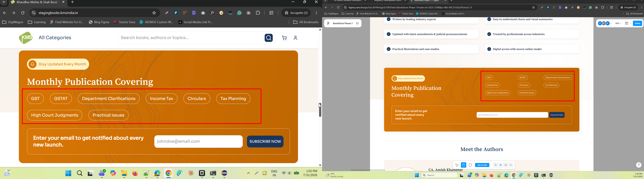Image resolution: width=644 pixels, height=179 pixels.
Task: Toggle the Figma sidebar panel next to BookStore Phase 1
Action: pos(357,23)
